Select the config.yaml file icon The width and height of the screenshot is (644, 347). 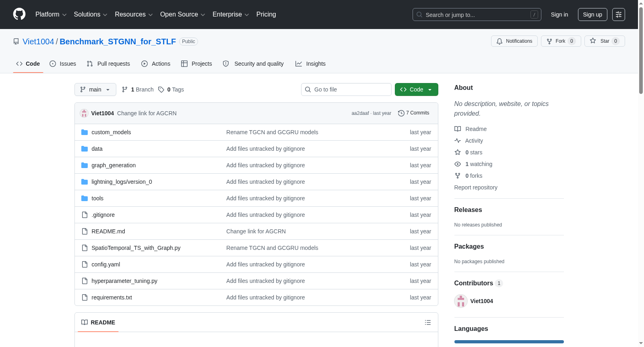click(x=85, y=264)
